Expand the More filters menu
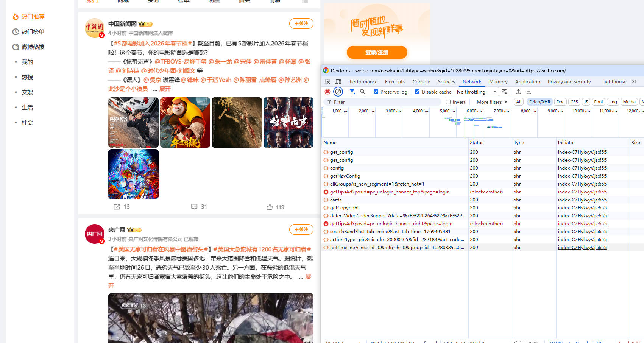This screenshot has height=343, width=644. click(x=491, y=102)
